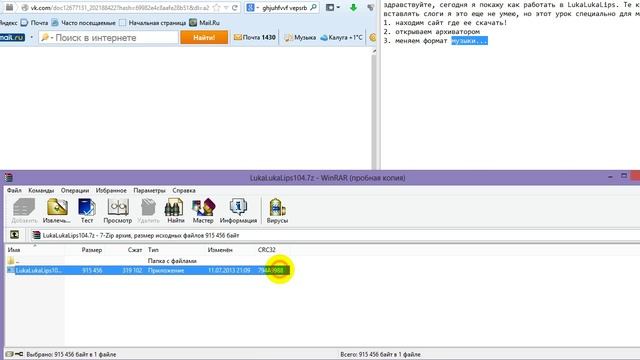
Task: Open the Избранное menu in WinRAR
Action: (x=111, y=190)
